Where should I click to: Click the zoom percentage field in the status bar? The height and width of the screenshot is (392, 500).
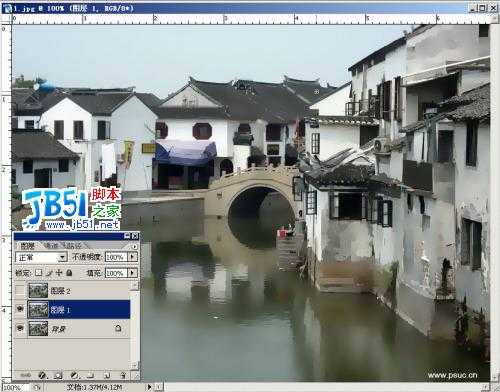tap(14, 387)
